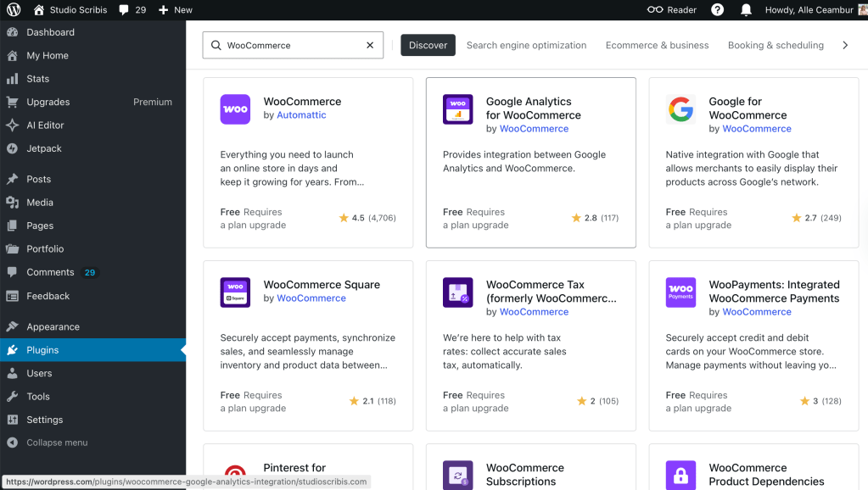Select the Appearance paintbrush icon
The height and width of the screenshot is (490, 868).
point(14,326)
